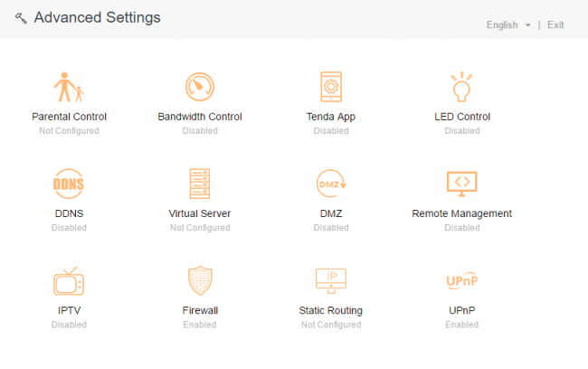Viewport: 588px width, 369px height.
Task: Click the language dropdown arrow
Action: pos(527,25)
